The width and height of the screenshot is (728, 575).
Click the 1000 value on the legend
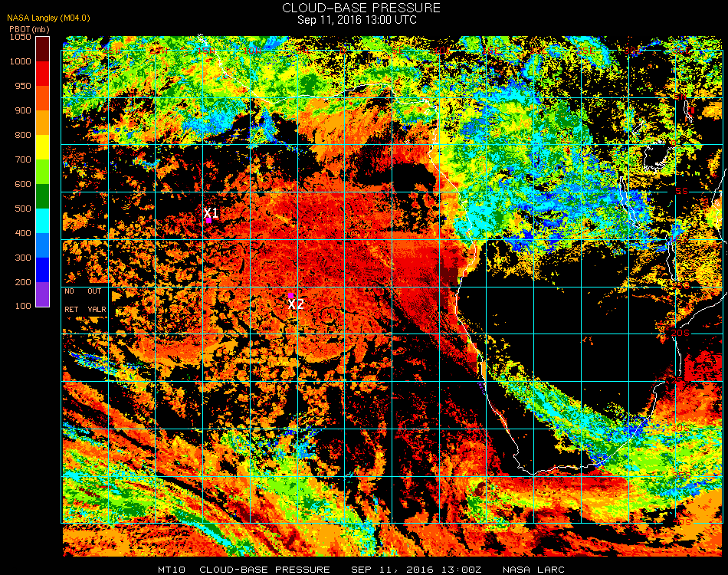[21, 61]
